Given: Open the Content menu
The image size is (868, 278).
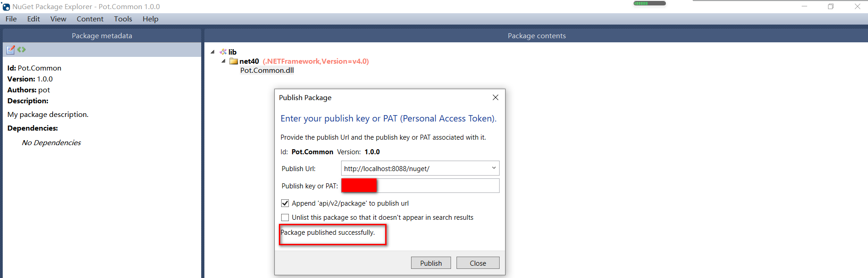Looking at the screenshot, I should click(90, 19).
